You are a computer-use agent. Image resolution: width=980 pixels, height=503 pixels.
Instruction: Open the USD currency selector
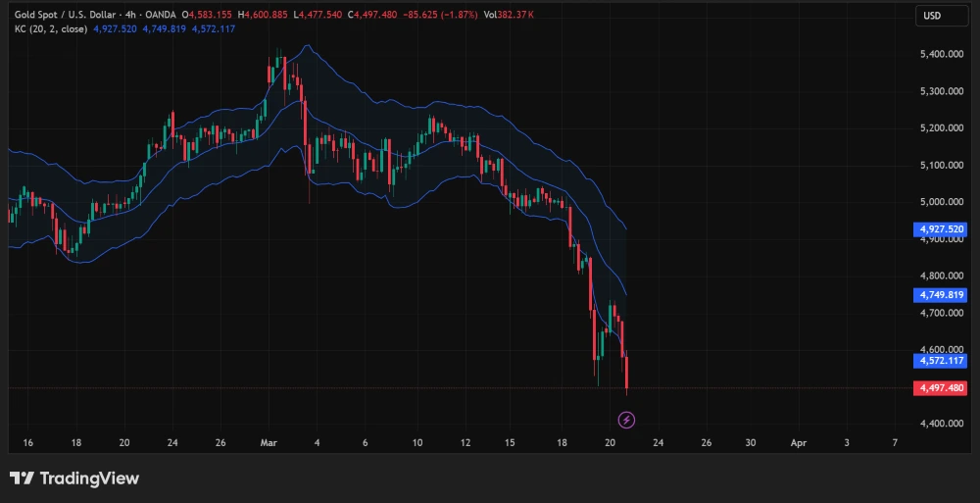tap(941, 17)
